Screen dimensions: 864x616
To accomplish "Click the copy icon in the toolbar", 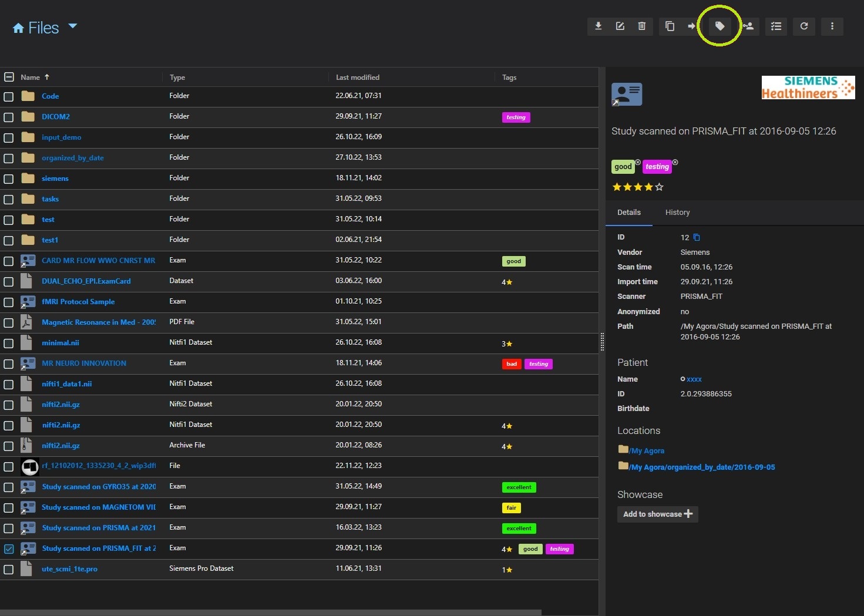I will coord(670,26).
